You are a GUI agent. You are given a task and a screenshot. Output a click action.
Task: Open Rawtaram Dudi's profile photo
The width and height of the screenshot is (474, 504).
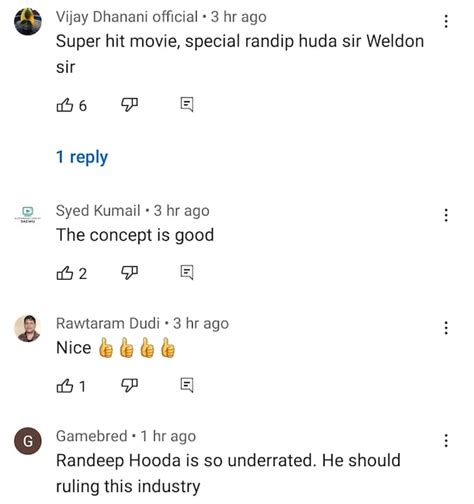[x=28, y=328]
